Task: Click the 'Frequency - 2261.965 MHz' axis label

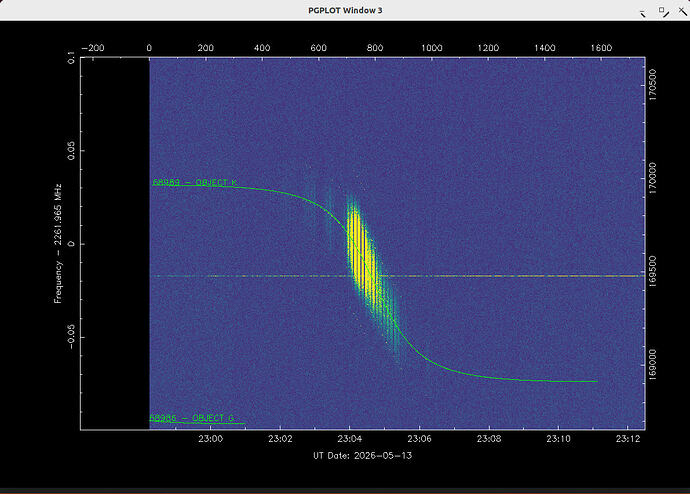Action: pyautogui.click(x=58, y=244)
